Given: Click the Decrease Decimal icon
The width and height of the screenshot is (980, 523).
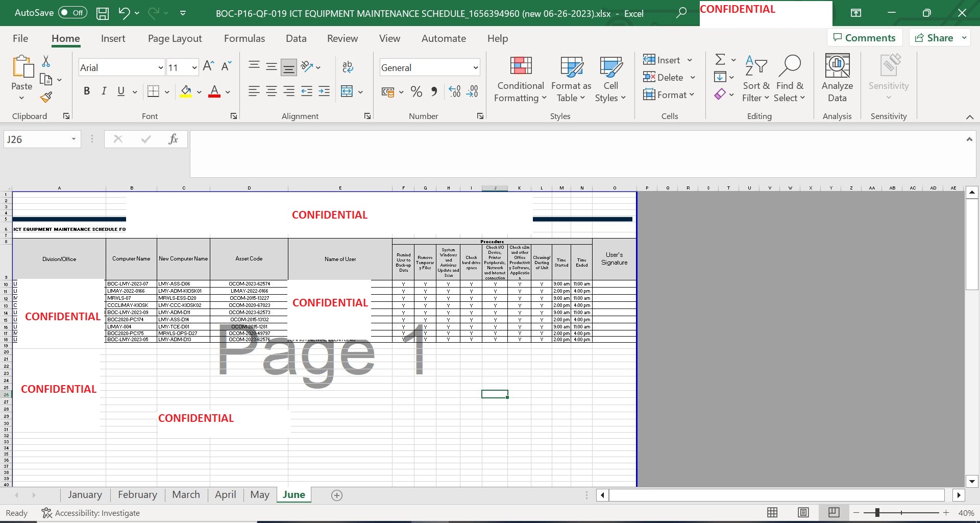Looking at the screenshot, I should (473, 92).
